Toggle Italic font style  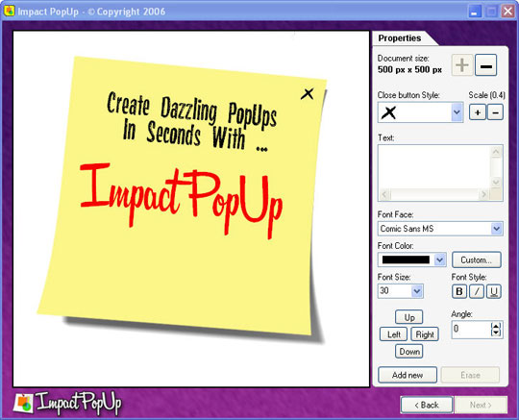click(477, 291)
